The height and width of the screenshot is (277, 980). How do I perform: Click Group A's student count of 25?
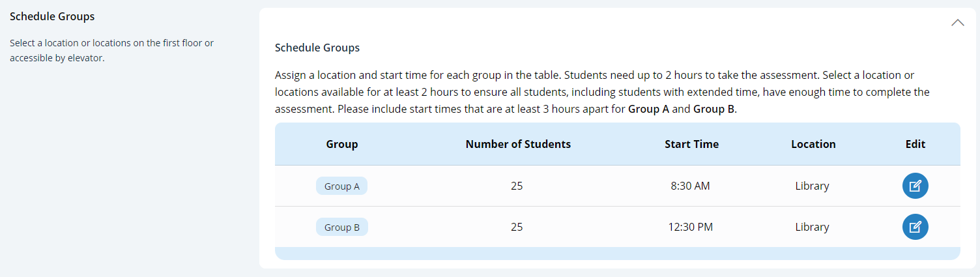[517, 186]
